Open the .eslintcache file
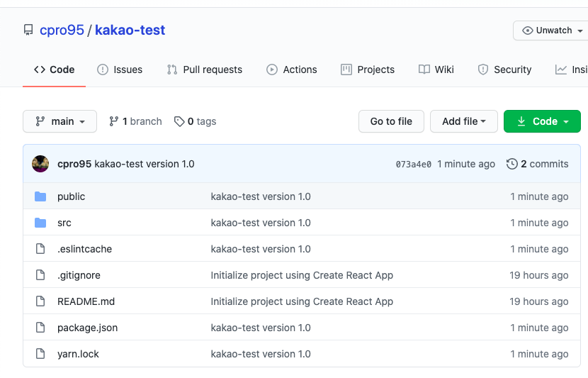Viewport: 588px width, 378px height. click(85, 249)
